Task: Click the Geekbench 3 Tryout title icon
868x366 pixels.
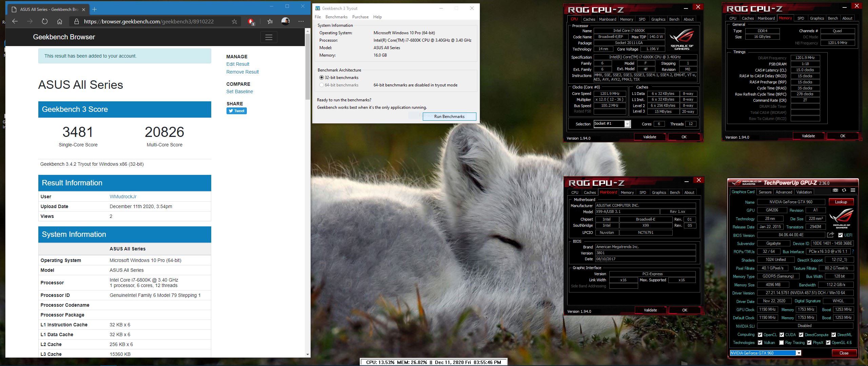Action: pos(318,8)
